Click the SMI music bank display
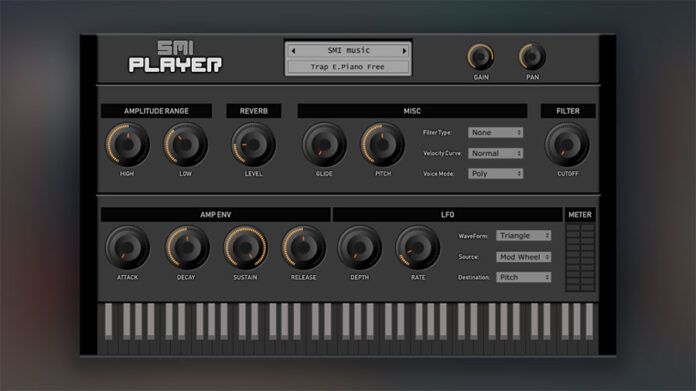The width and height of the screenshot is (696, 391). pyautogui.click(x=348, y=51)
